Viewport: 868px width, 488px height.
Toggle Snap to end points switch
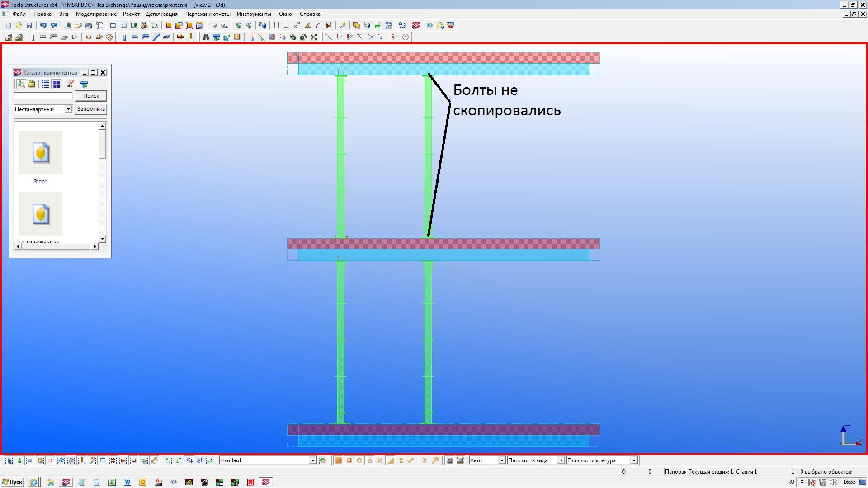pos(349,460)
